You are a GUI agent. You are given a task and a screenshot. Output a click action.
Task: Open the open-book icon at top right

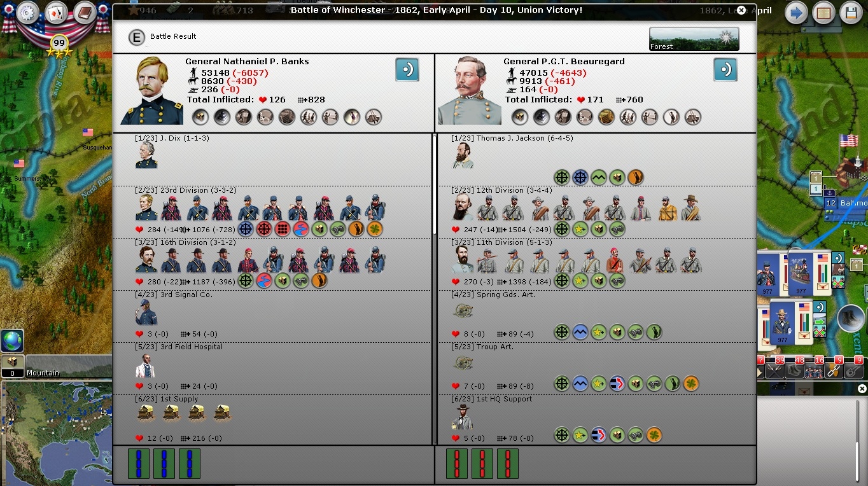click(x=823, y=13)
